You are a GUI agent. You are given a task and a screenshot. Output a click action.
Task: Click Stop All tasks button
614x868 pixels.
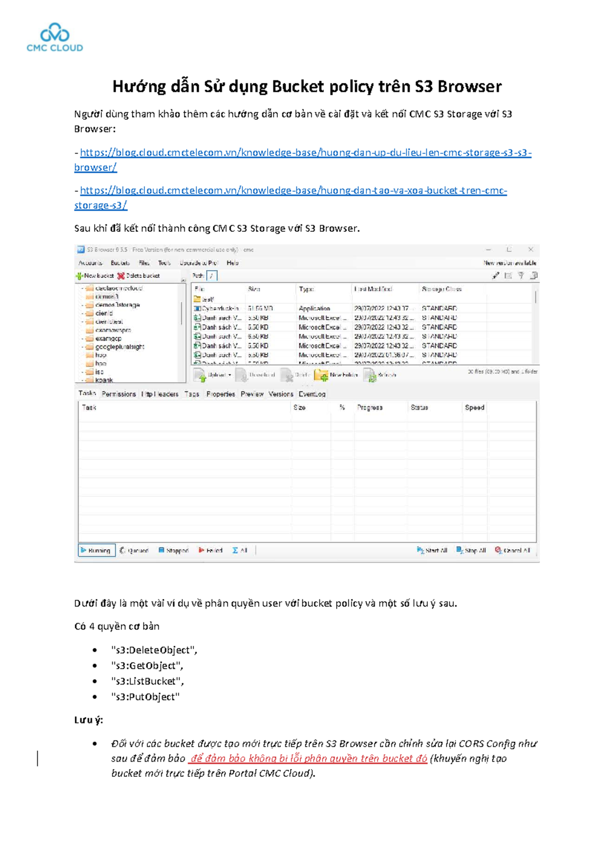click(471, 551)
